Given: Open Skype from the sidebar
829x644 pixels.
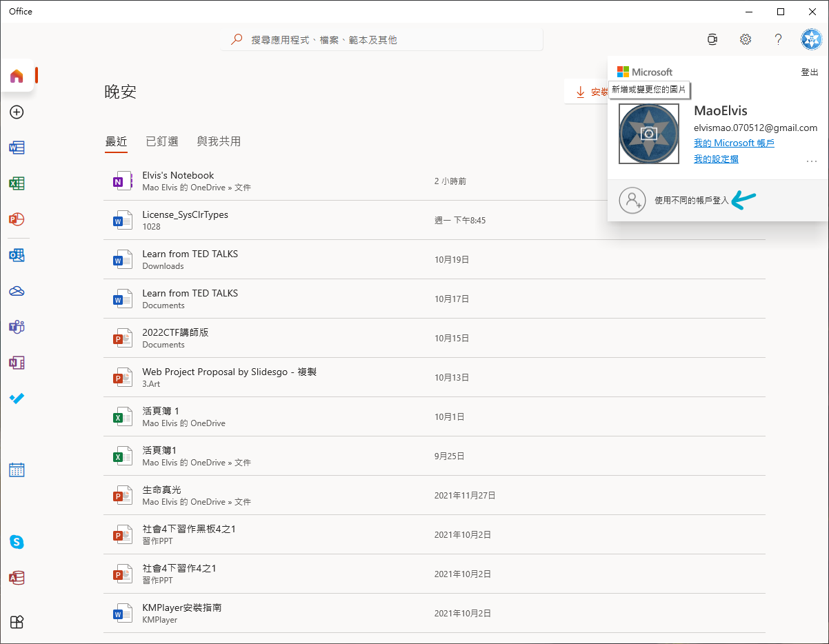Looking at the screenshot, I should [17, 542].
